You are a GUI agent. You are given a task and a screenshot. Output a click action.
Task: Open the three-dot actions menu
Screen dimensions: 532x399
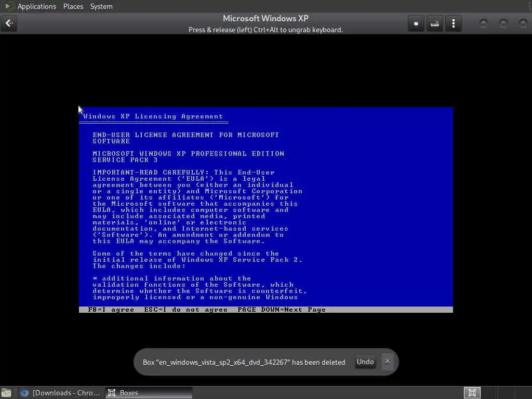pos(453,24)
